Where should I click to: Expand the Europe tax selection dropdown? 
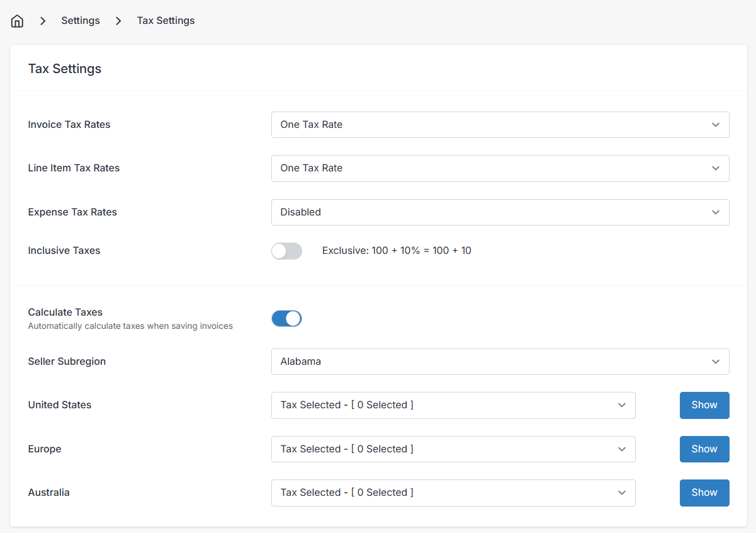point(453,449)
